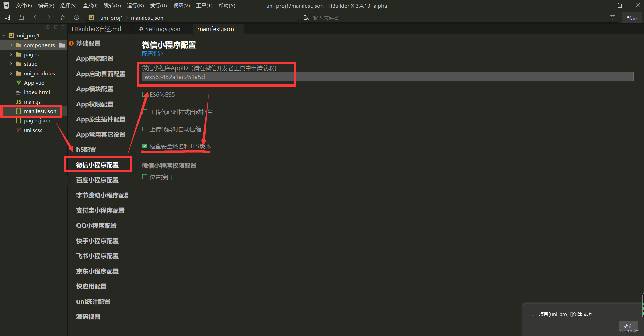Viewport: 644px width, 336px height.
Task: Click the 预览 preview button
Action: click(x=632, y=18)
